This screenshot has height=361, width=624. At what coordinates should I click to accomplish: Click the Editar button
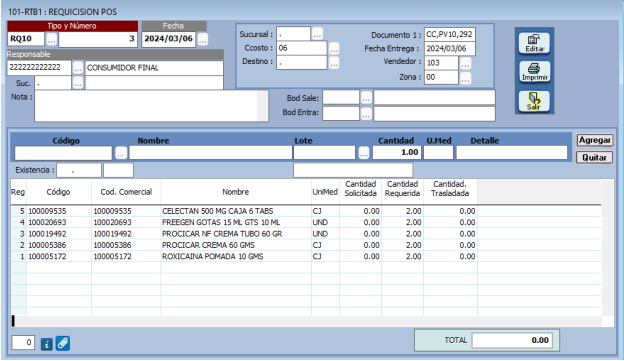pos(534,43)
